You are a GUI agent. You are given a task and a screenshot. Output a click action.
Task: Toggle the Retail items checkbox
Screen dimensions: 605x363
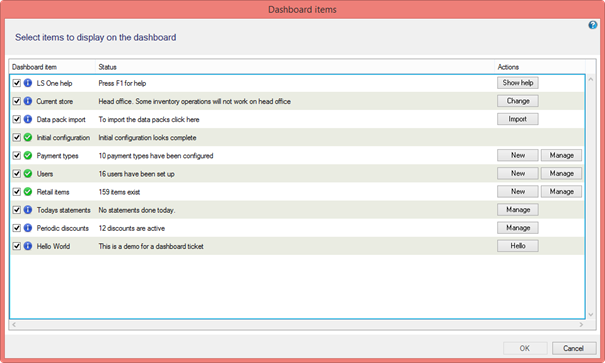(x=17, y=191)
